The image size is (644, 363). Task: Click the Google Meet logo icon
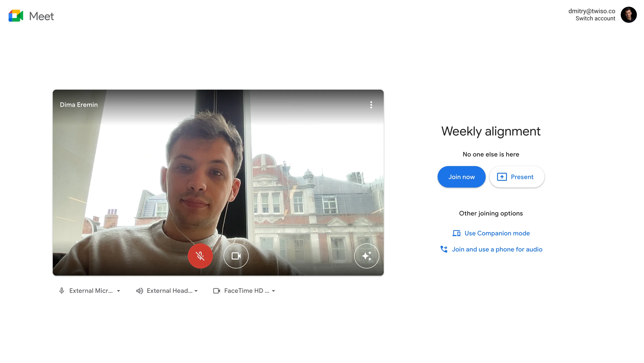pos(15,16)
